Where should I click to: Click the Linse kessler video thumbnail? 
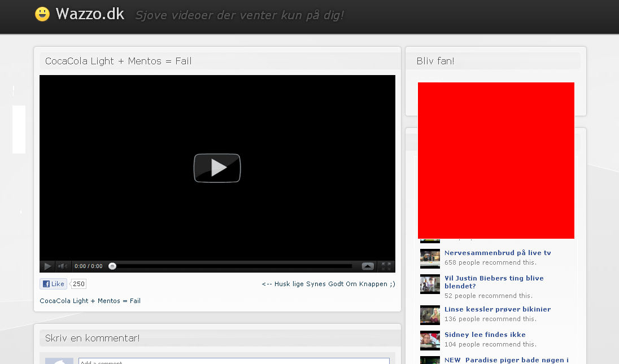click(x=430, y=315)
